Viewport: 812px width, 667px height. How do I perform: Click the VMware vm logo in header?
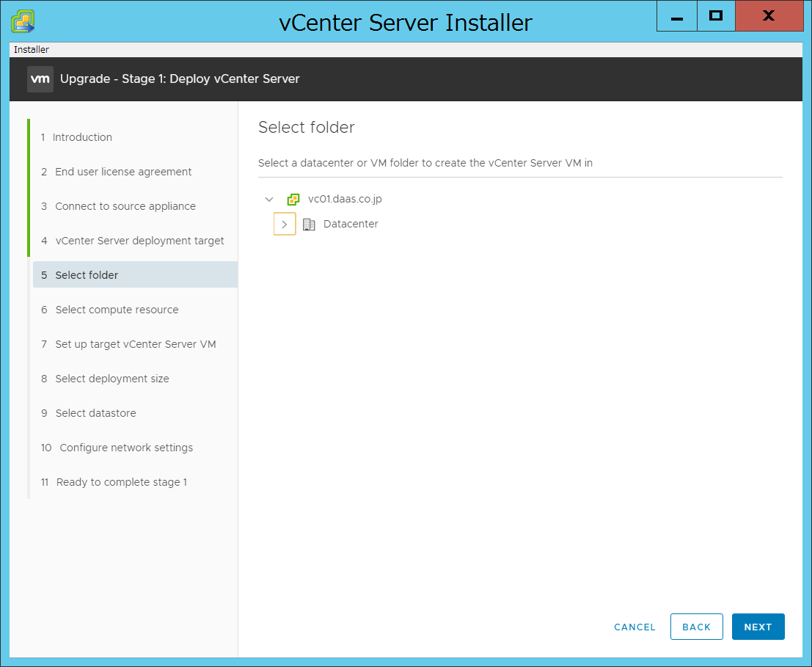(x=40, y=79)
